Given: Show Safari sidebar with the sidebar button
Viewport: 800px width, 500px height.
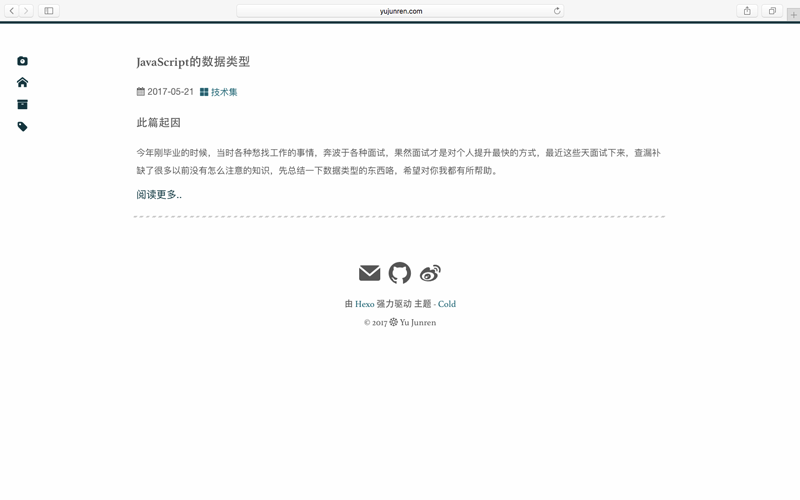Looking at the screenshot, I should 48,11.
